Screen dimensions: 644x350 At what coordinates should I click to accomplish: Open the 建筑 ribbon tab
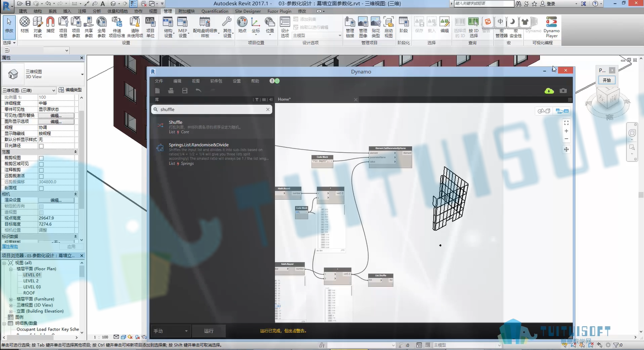tap(23, 11)
